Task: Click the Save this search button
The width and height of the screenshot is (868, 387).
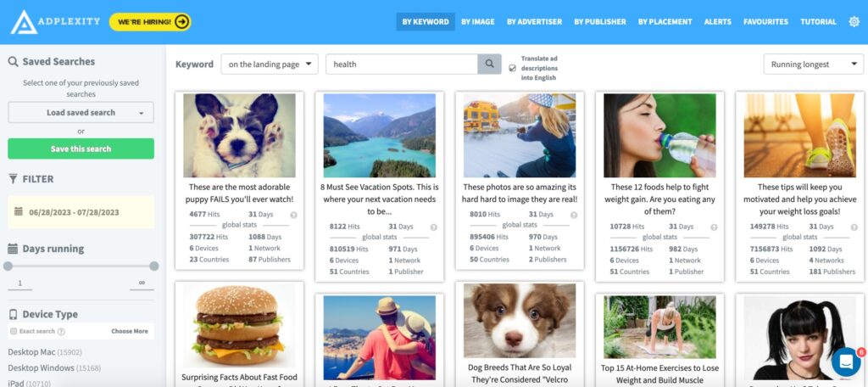Action: point(81,149)
